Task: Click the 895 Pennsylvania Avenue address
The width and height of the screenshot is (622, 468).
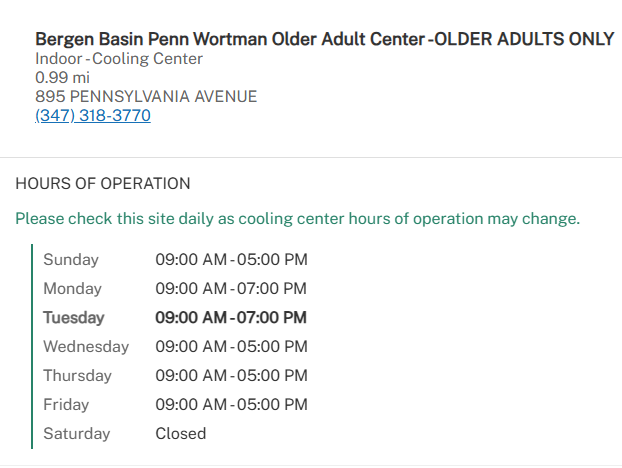Action: pos(146,96)
